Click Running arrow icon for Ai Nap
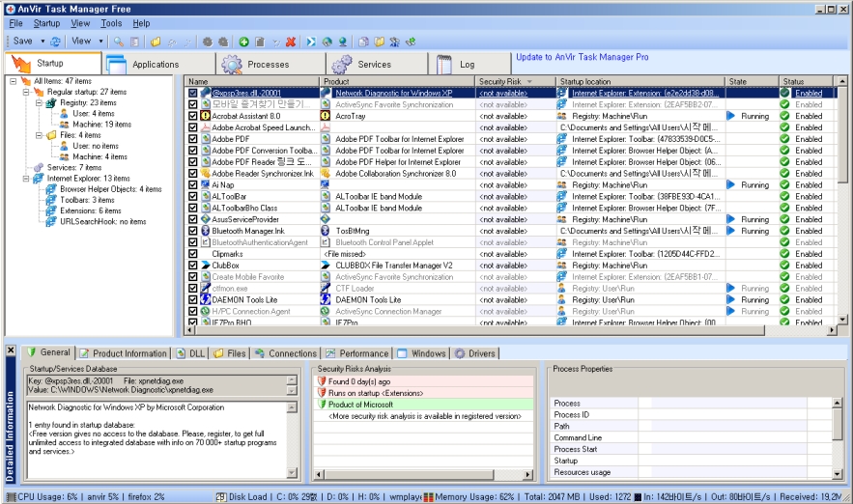This screenshot has height=504, width=853. 730,184
